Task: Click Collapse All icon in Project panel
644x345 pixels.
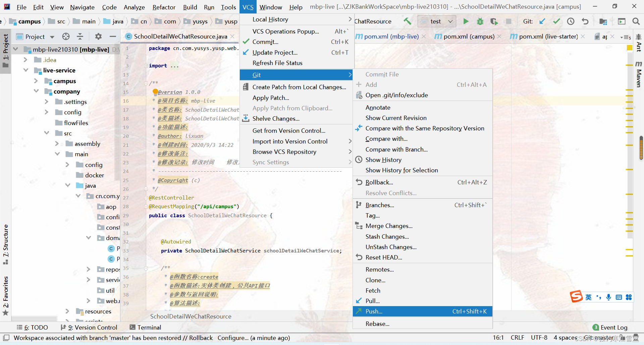Action: click(x=80, y=36)
